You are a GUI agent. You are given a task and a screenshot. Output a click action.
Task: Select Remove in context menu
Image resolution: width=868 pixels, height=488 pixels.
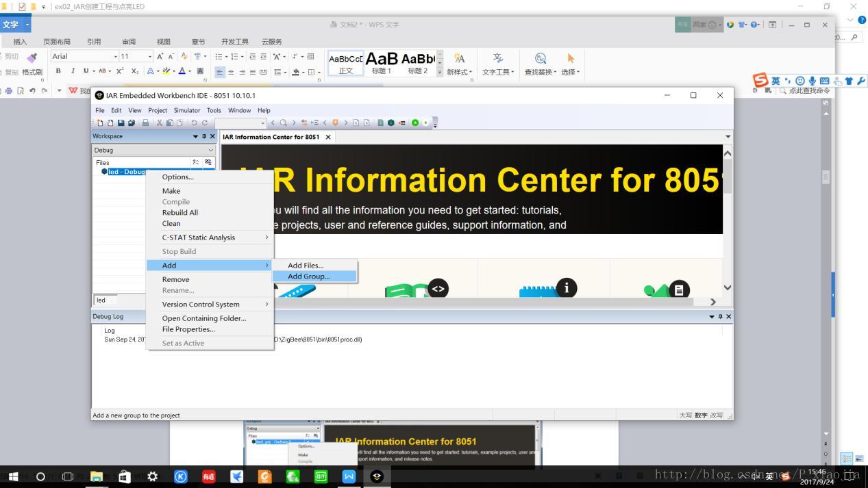tap(210, 279)
